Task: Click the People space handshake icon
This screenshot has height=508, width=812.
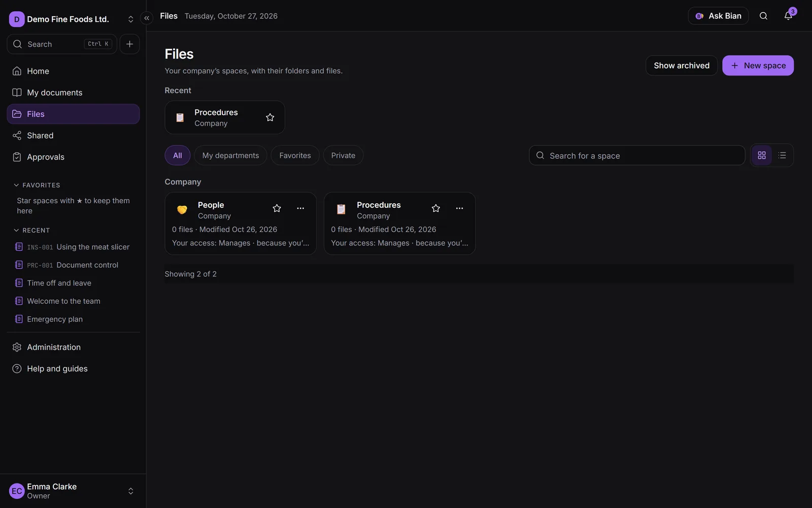Action: click(182, 209)
